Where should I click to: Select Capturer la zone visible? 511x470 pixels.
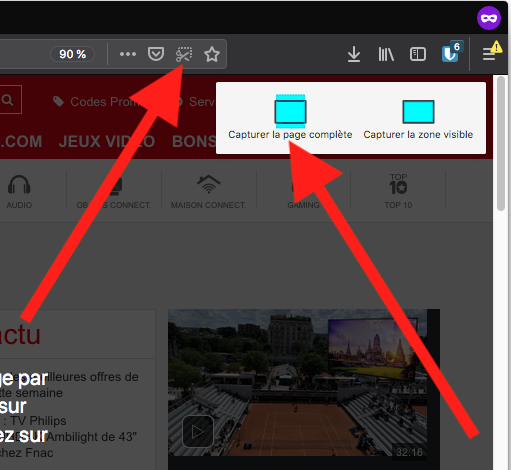tap(418, 135)
